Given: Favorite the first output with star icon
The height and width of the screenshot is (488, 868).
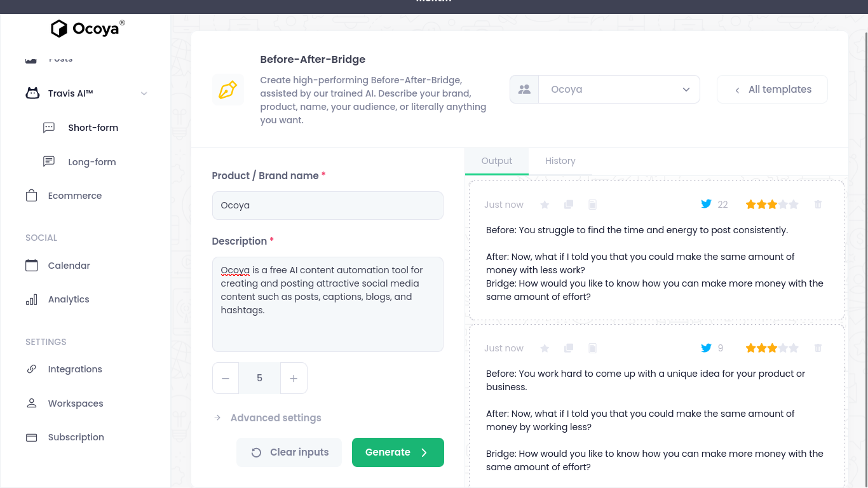Looking at the screenshot, I should pos(545,205).
